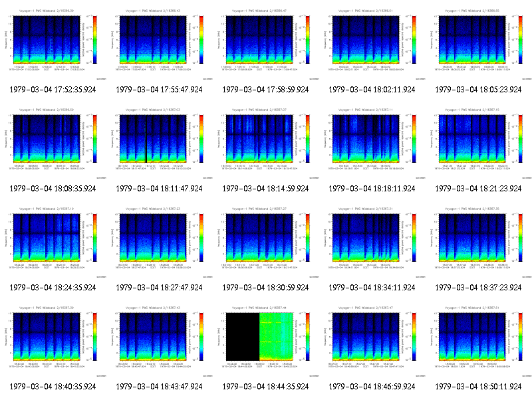Image resolution: width=532 pixels, height=396 pixels.
Task: Click the caption 1979-03-04 17:58:59.924
Action: pyautogui.click(x=265, y=90)
